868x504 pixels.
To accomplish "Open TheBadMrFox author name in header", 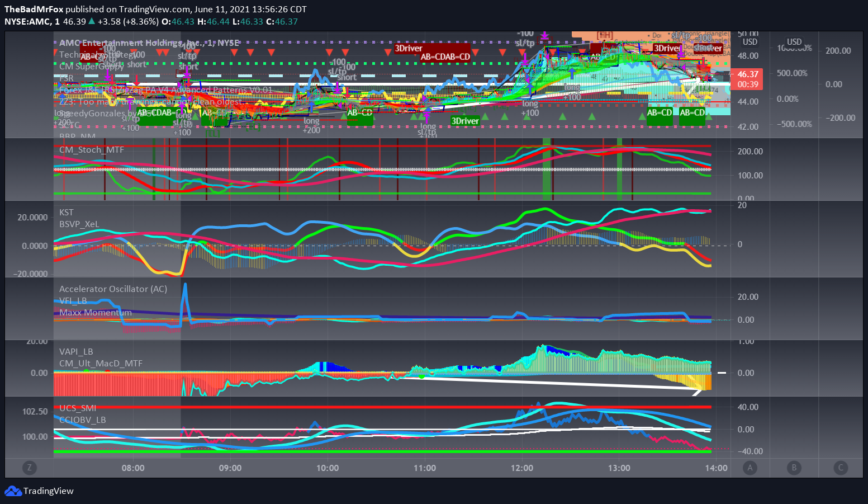I will coord(34,10).
